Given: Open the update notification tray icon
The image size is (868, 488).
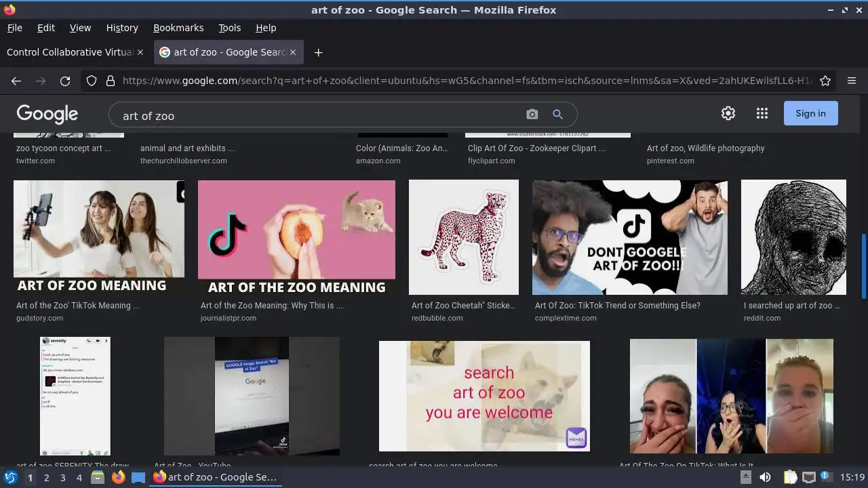Looking at the screenshot, I should [x=826, y=477].
